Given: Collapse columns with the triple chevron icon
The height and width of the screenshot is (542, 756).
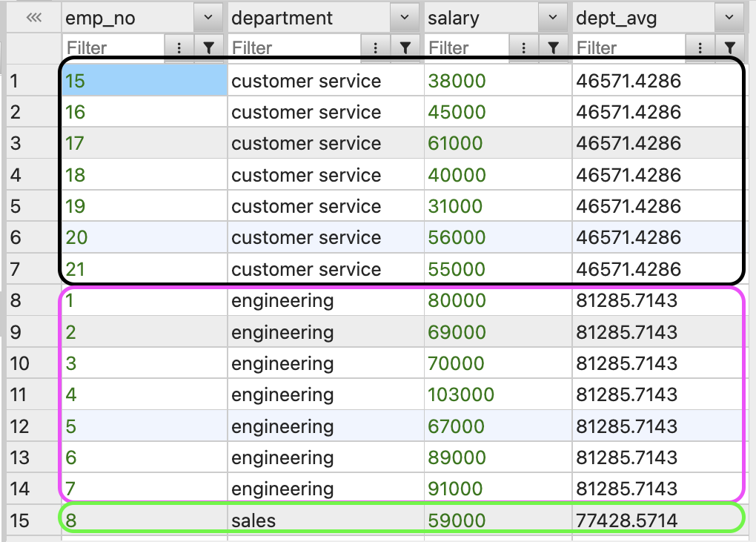Looking at the screenshot, I should coord(34,18).
